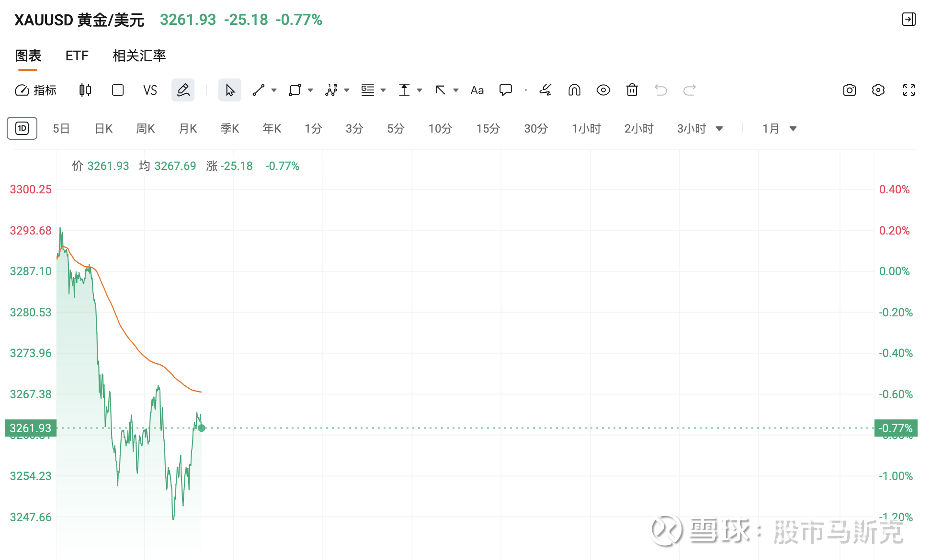This screenshot has width=931, height=560.
Task: Click the comment bubble annotation tool
Action: (x=506, y=90)
